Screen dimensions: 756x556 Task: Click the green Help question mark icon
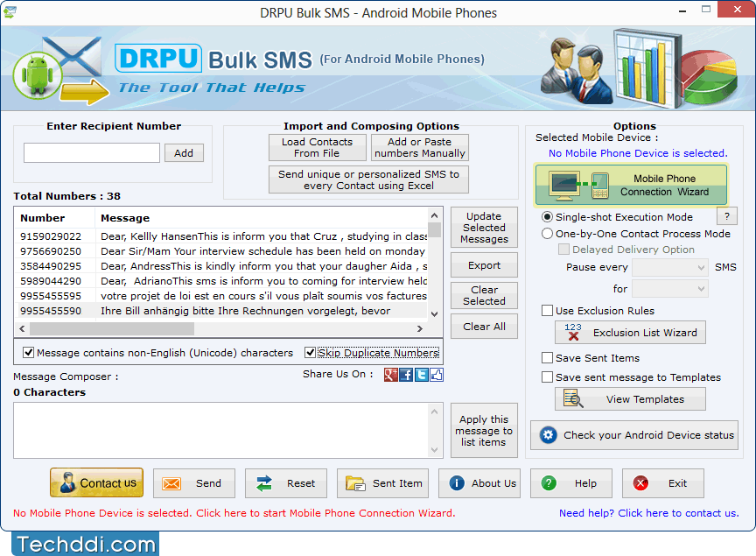point(549,483)
